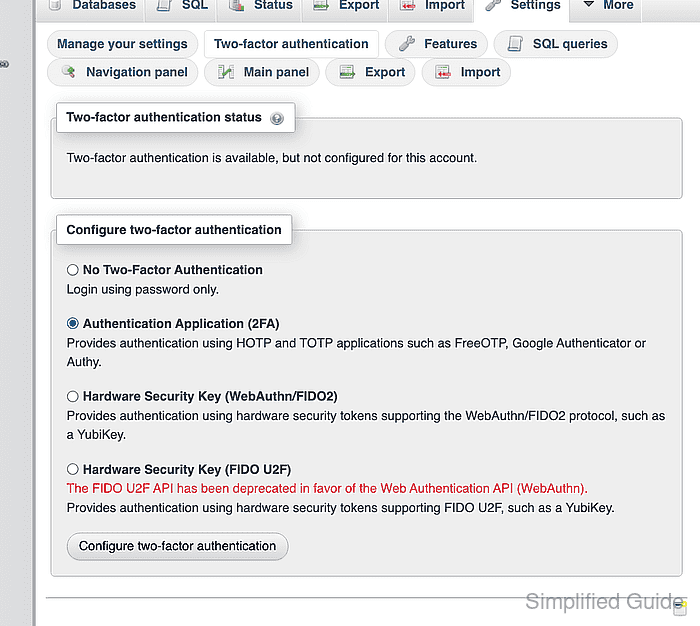Click the Import sub-tab icon
The image size is (700, 626).
pyautogui.click(x=443, y=72)
